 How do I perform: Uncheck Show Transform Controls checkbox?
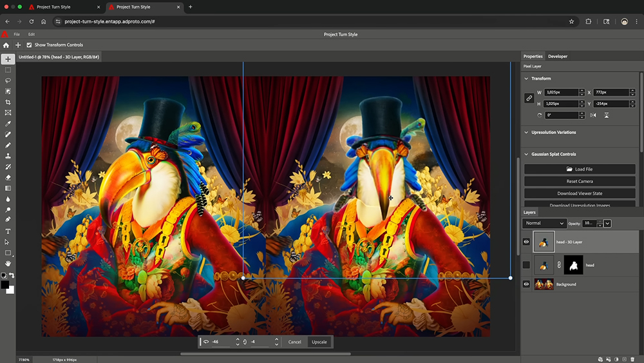coord(29,45)
